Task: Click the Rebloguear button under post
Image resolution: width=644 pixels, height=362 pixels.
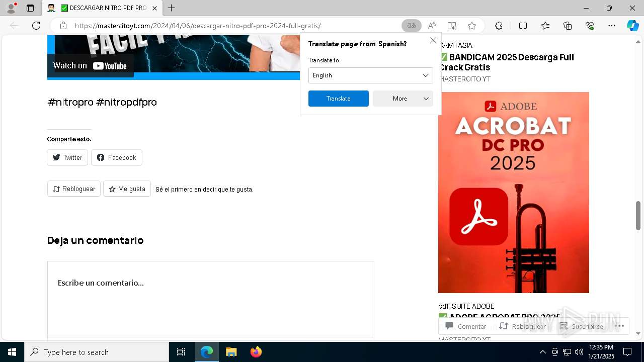Action: [74, 189]
